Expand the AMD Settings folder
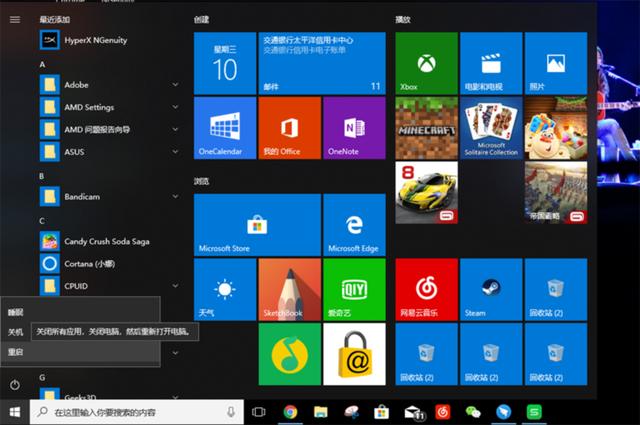Screen dimensions: 640x425 [x=108, y=107]
